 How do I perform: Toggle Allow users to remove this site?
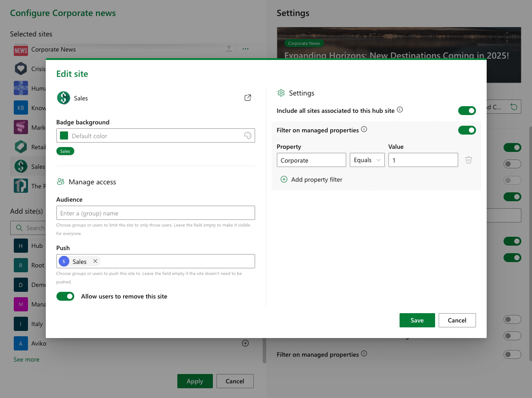[65, 296]
